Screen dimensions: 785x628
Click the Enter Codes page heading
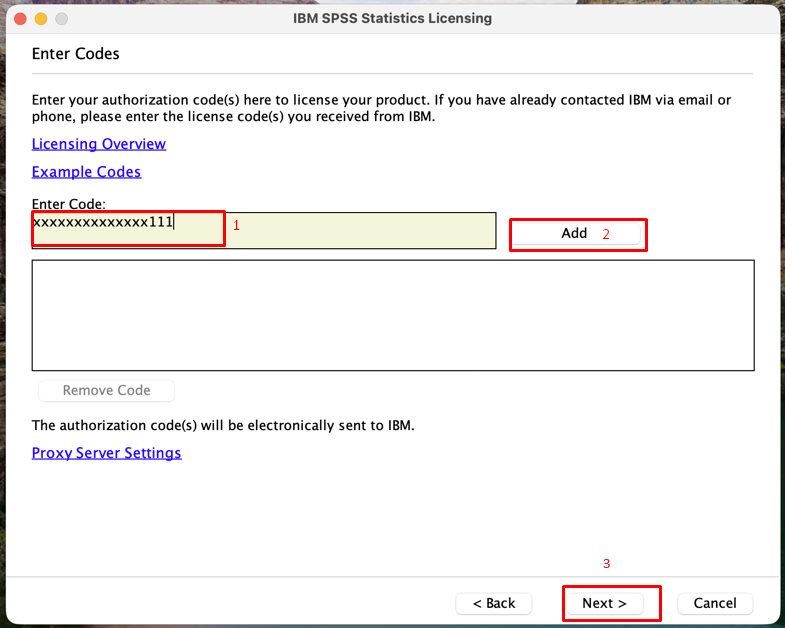coord(76,54)
